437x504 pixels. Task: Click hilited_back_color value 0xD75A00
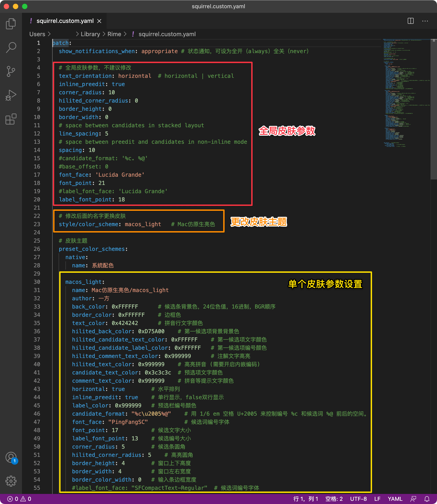click(151, 331)
